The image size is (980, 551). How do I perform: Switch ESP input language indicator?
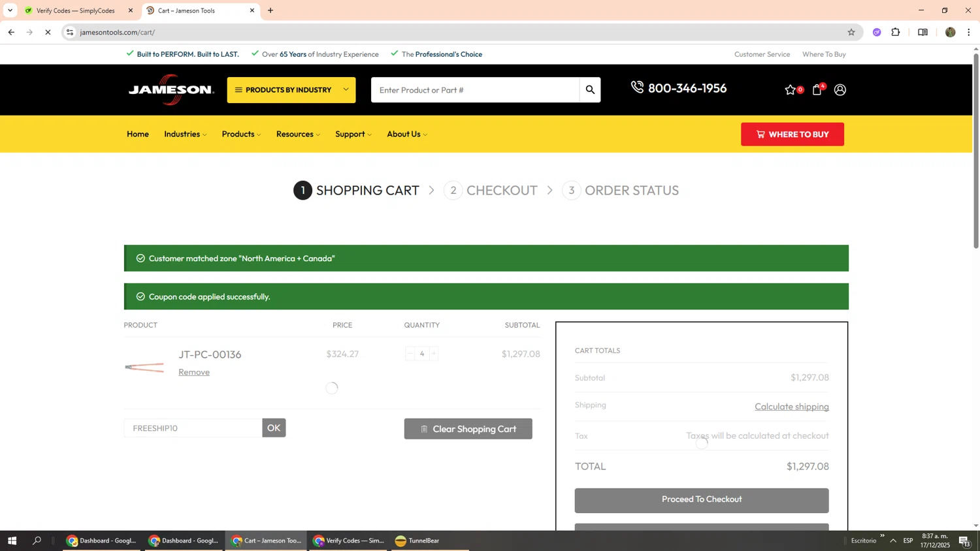[x=908, y=541]
